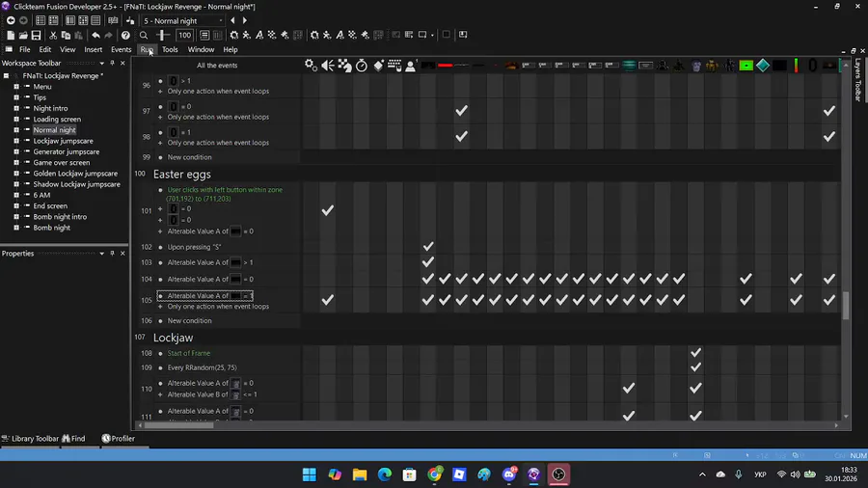Toggle event 105 checkmark under Sound column
This screenshot has width=868, height=488.
tap(328, 300)
